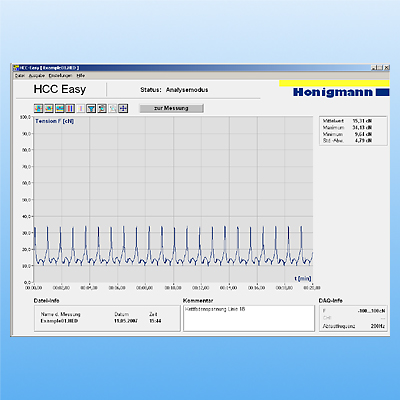Click the faded single cursor line icon
This screenshot has height=400, width=400.
point(80,108)
